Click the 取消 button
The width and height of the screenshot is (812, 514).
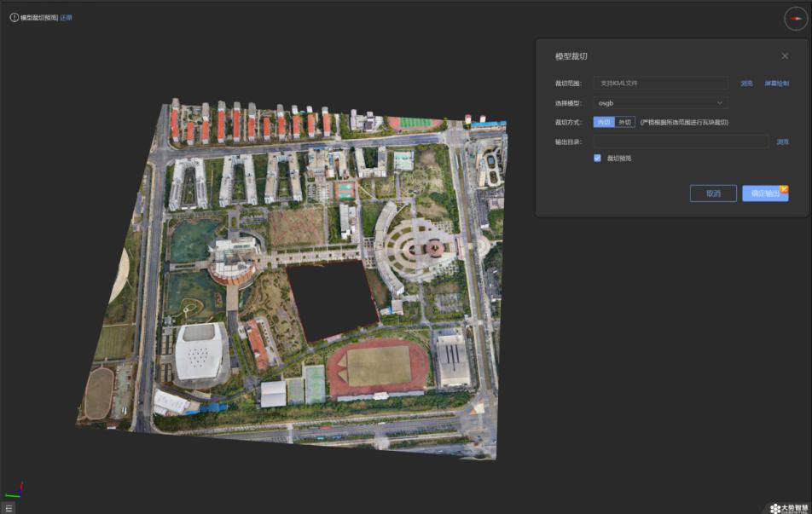coord(713,193)
